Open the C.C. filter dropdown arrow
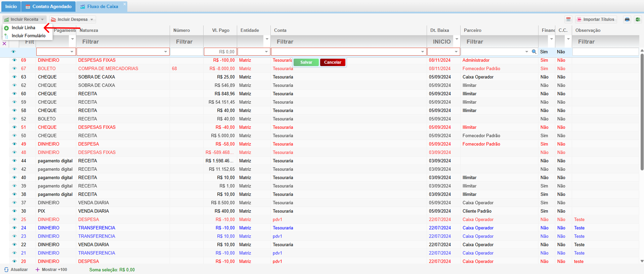The image size is (644, 274). 568,39
